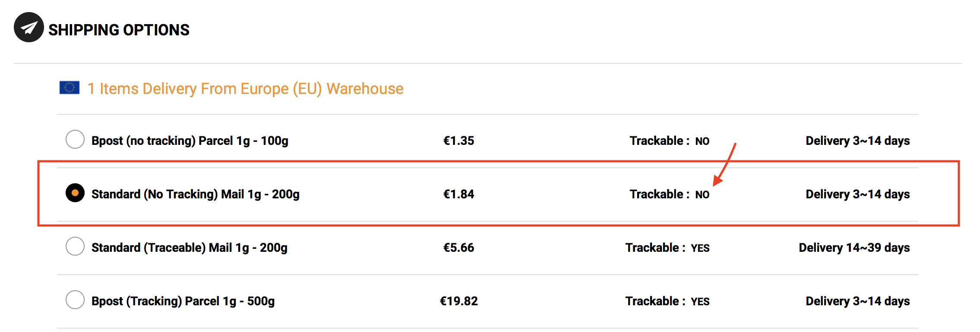Click the €1.35 price
The width and height of the screenshot is (980, 332).
(x=458, y=141)
